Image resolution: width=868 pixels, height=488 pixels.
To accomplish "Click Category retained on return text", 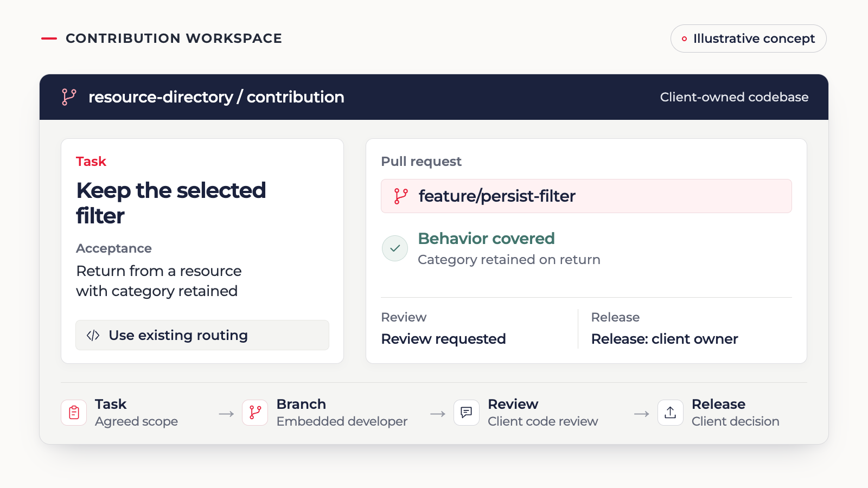I will (x=509, y=260).
